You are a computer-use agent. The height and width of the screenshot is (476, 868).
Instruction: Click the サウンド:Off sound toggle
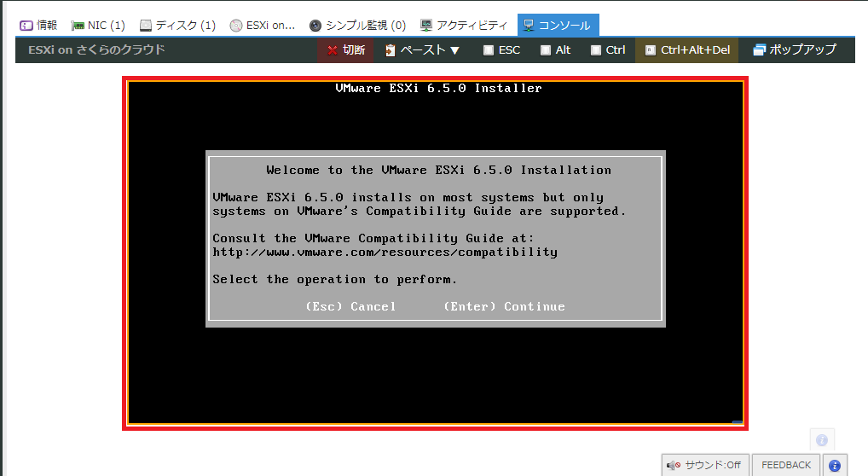pyautogui.click(x=705, y=465)
